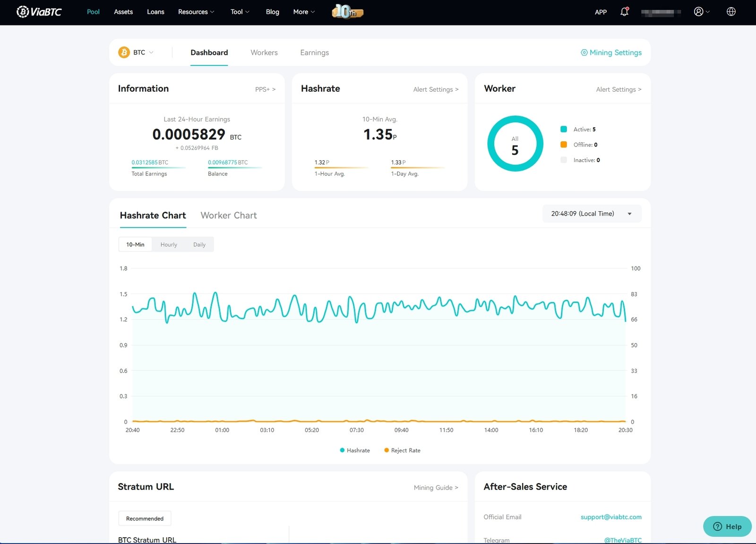Click the ViaBTC logo
The height and width of the screenshot is (544, 756).
pyautogui.click(x=39, y=12)
